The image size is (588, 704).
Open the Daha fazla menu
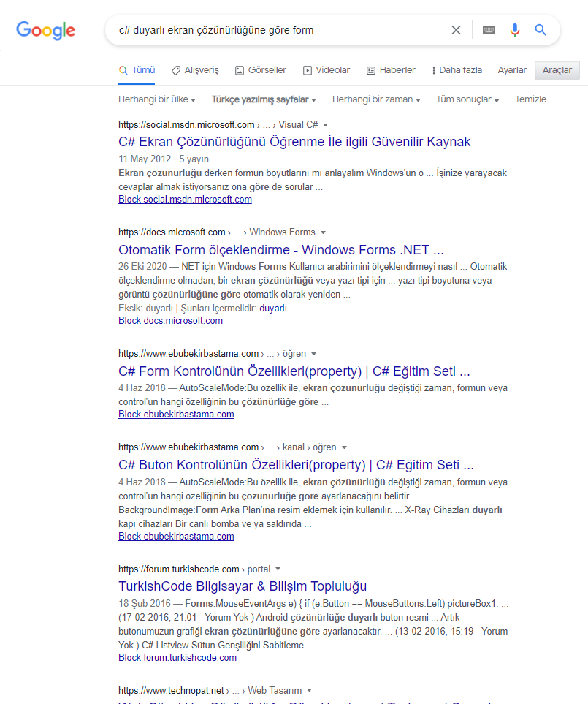[457, 70]
